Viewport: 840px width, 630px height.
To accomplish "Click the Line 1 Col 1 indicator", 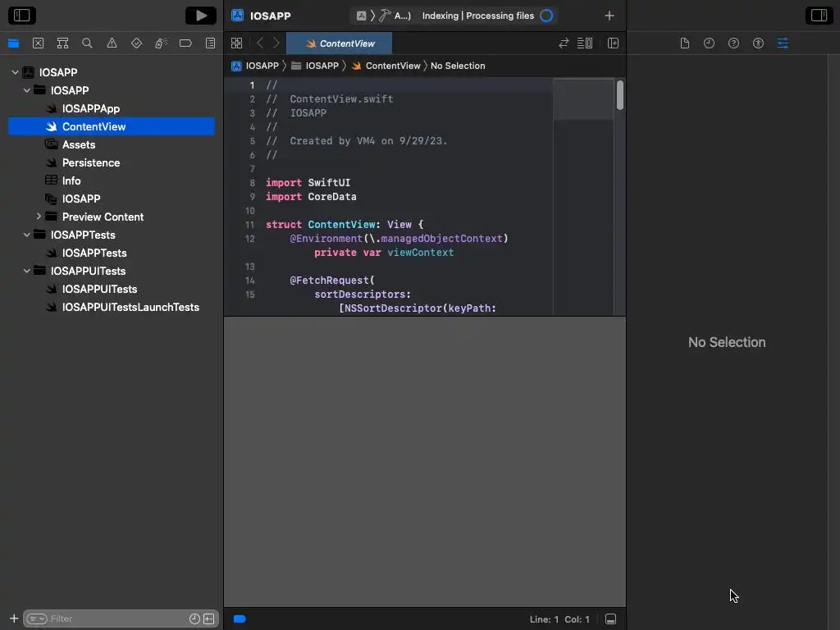I will [559, 619].
